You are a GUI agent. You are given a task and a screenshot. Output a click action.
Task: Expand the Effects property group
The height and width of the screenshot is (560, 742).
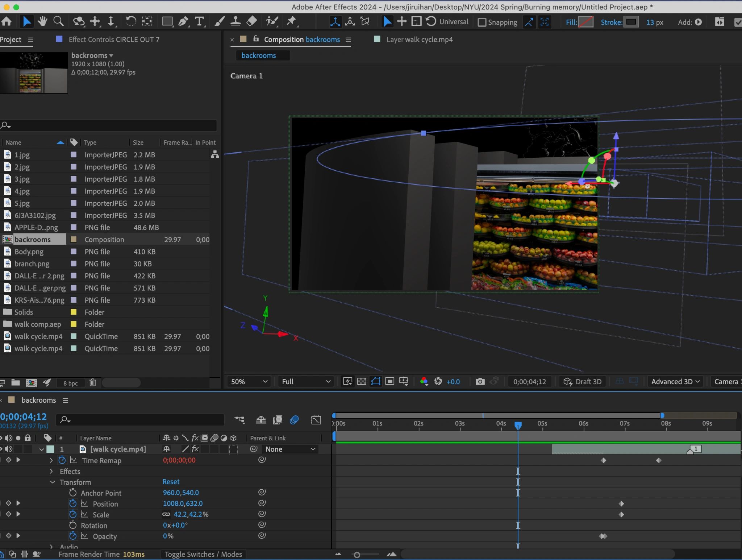click(51, 471)
